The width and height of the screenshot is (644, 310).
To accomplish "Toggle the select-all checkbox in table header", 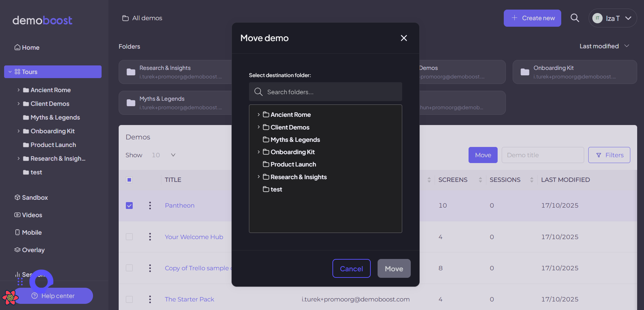I will (x=129, y=180).
